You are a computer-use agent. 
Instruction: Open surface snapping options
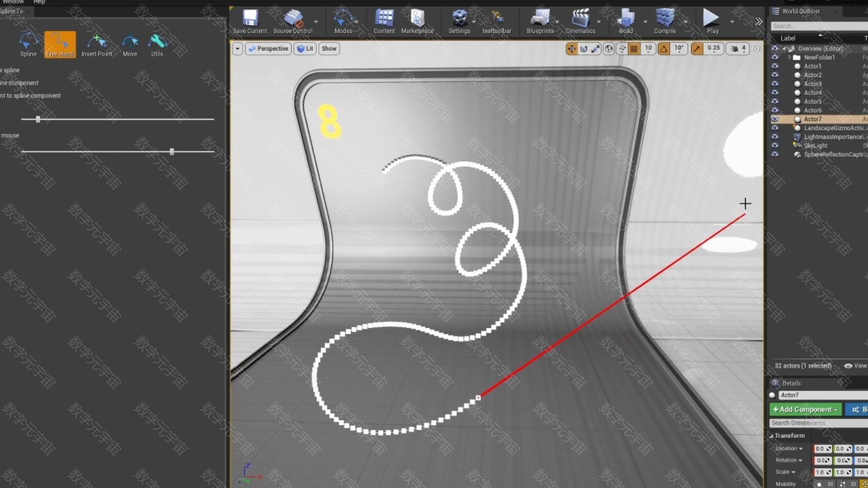(621, 49)
